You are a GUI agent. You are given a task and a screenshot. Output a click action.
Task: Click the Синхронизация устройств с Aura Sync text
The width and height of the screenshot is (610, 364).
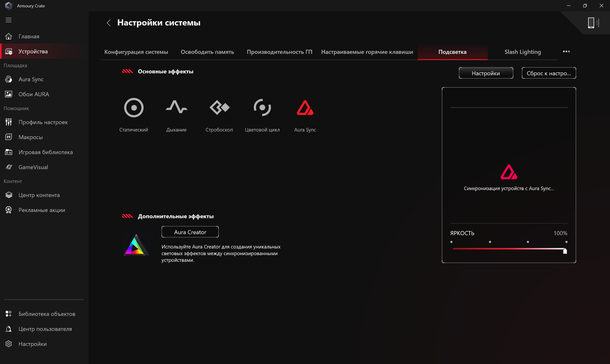[509, 188]
